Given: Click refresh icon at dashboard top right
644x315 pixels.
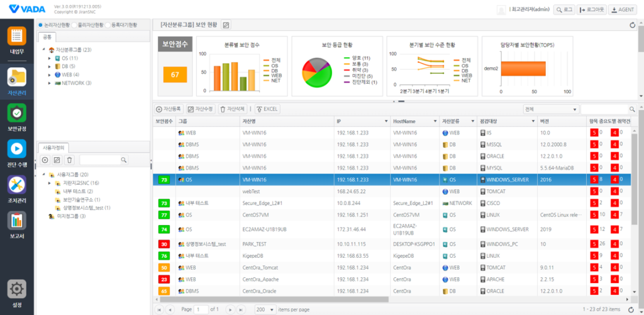Looking at the screenshot, I should (x=632, y=25).
